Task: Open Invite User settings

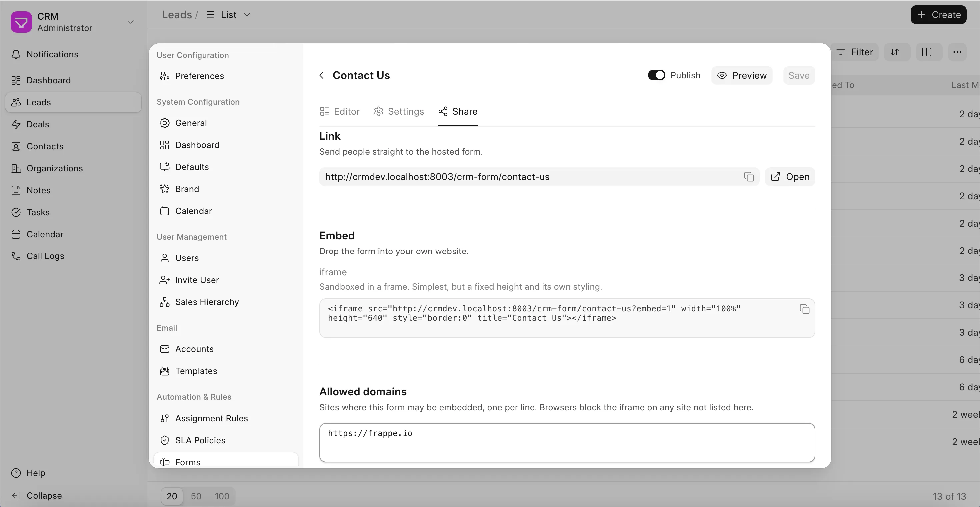Action: tap(226, 280)
